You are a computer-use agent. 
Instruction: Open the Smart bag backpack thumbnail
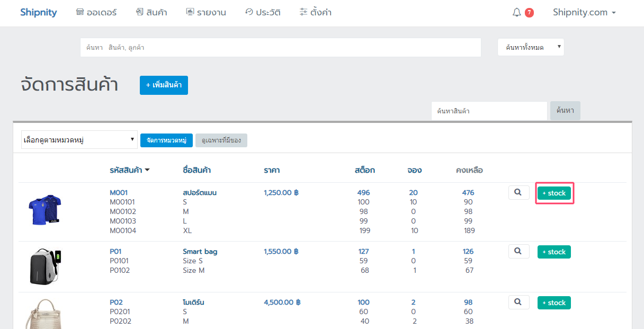pyautogui.click(x=45, y=266)
